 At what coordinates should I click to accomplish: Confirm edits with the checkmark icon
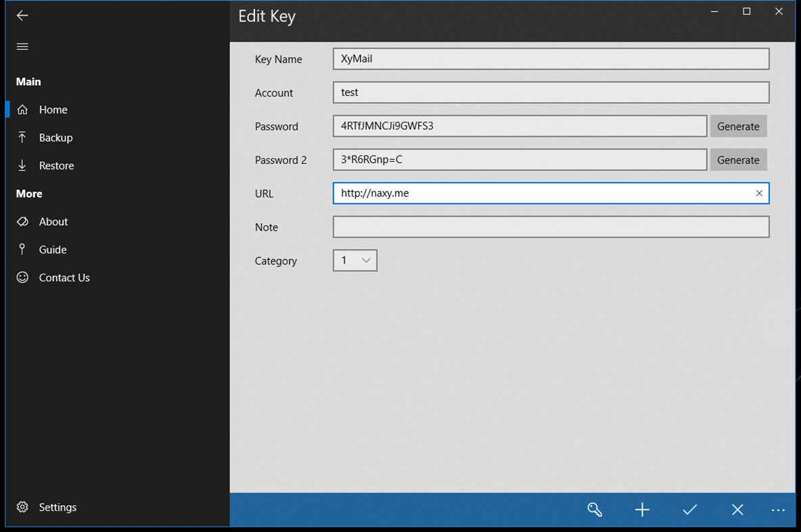689,510
